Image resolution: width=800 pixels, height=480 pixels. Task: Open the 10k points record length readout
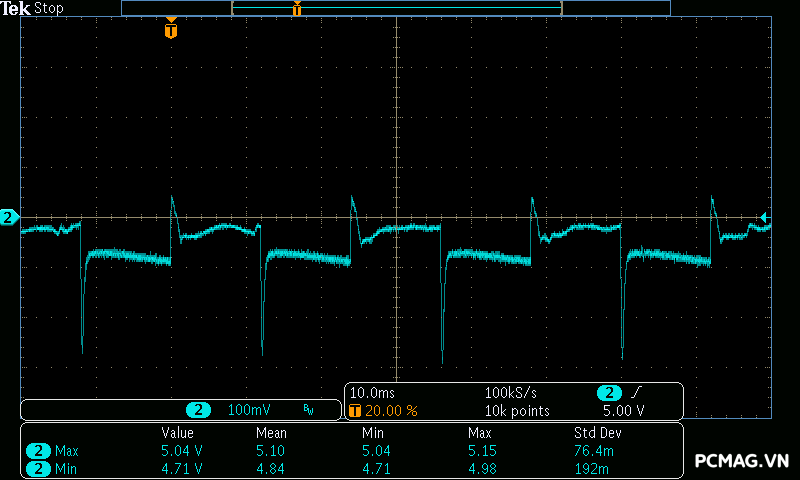pyautogui.click(x=517, y=411)
